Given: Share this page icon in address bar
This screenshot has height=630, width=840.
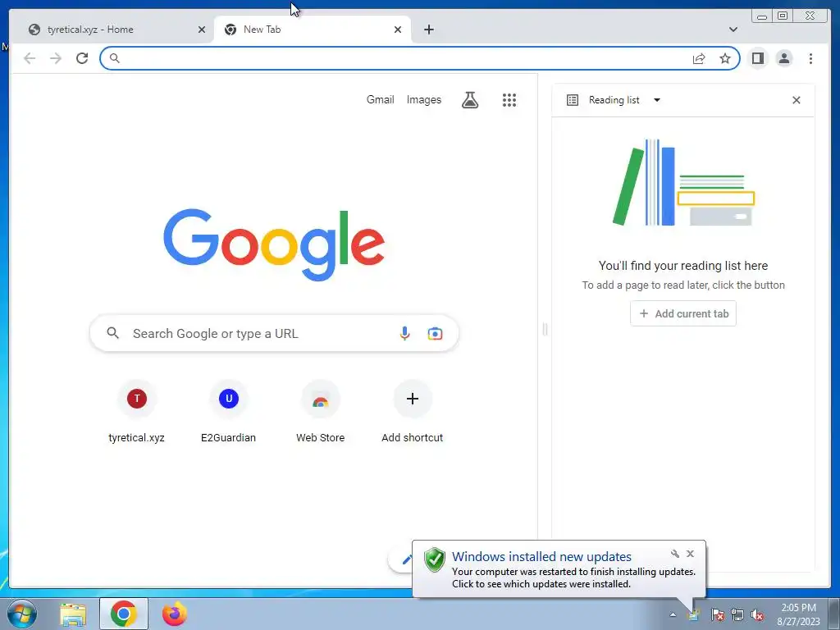Looking at the screenshot, I should point(699,58).
